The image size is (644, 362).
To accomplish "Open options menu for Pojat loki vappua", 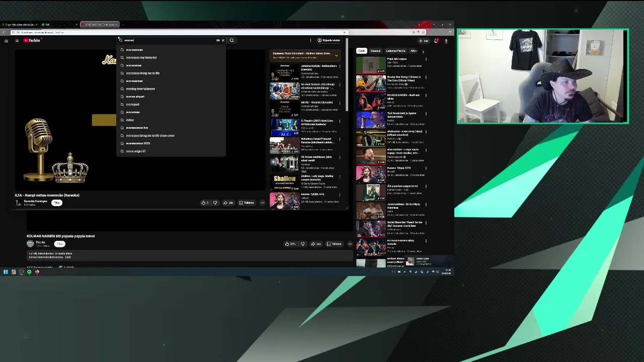I will pyautogui.click(x=426, y=59).
